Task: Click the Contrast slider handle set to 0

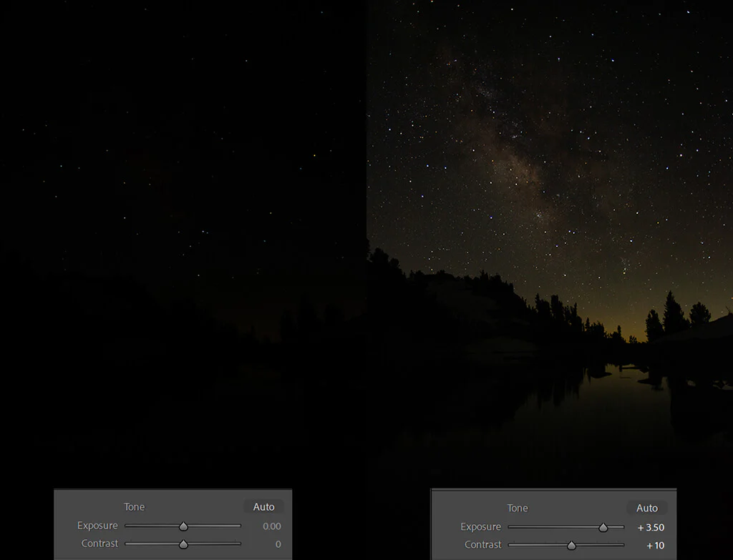Action: point(183,544)
